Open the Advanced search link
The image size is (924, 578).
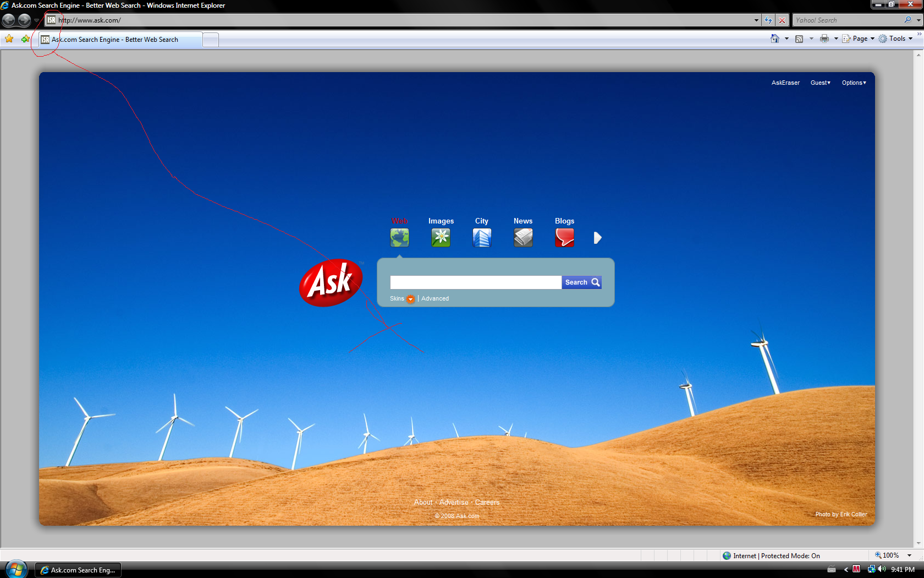coord(435,298)
